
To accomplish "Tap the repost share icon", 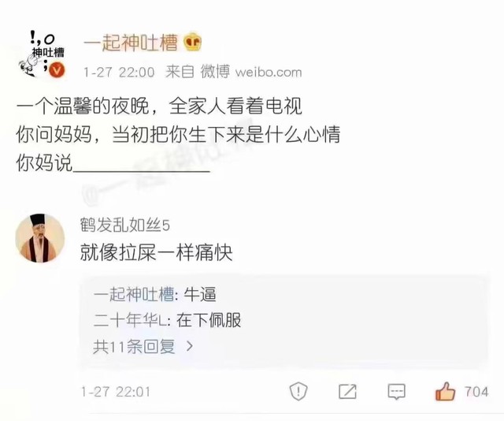I will (348, 392).
